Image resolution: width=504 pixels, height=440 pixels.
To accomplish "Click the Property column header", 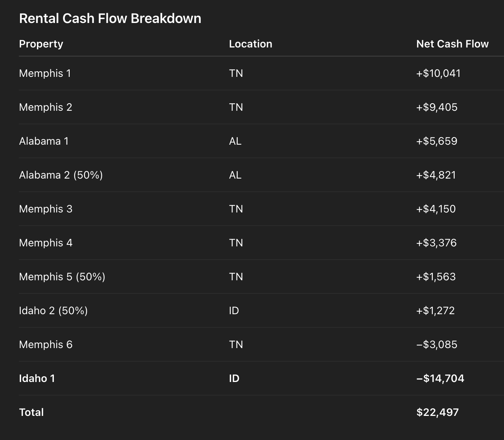I will click(x=41, y=44).
